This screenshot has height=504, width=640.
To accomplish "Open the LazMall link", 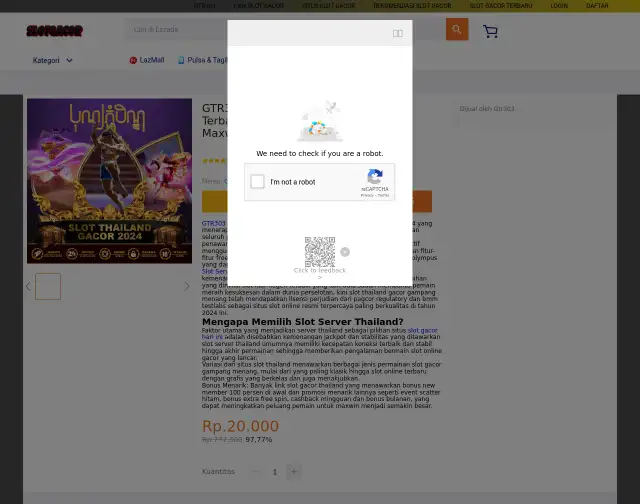I will coord(151,60).
